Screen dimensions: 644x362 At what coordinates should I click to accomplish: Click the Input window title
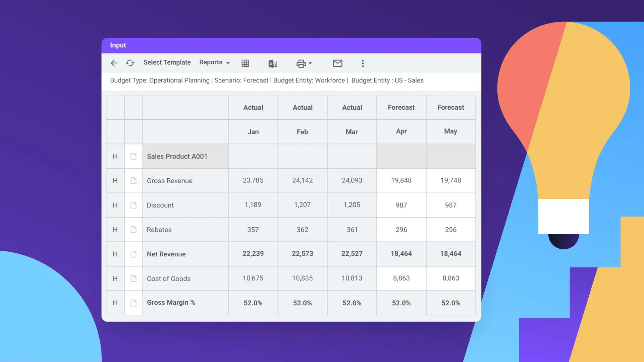click(x=118, y=45)
